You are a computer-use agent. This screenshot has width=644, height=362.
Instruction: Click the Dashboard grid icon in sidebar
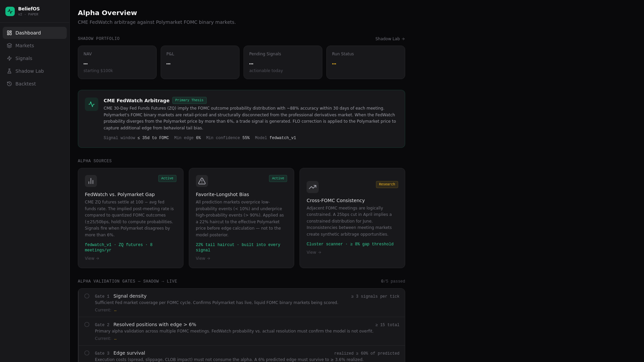[x=9, y=33]
